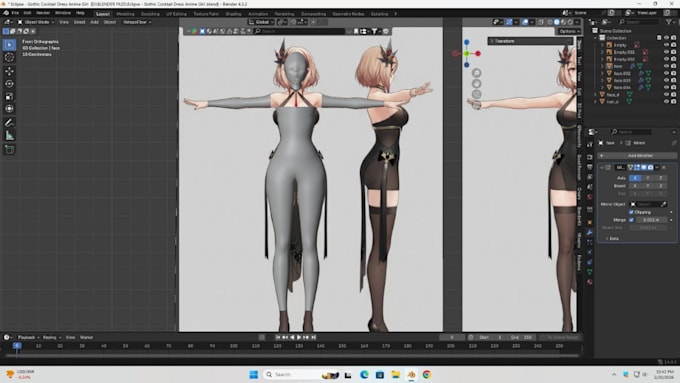
Task: Open the Keying dropdown in timeline
Action: pyautogui.click(x=52, y=337)
